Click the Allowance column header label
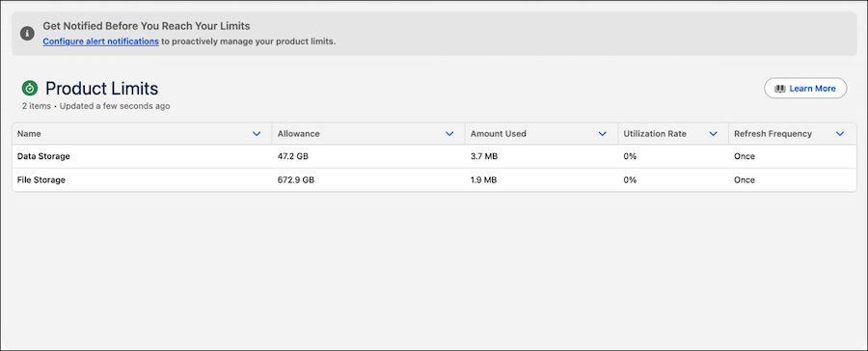The width and height of the screenshot is (868, 351). (298, 133)
